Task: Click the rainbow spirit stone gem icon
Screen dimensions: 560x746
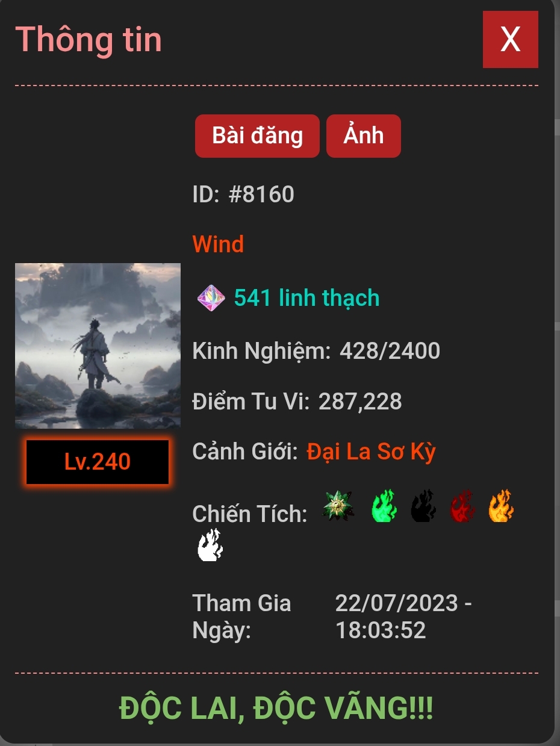Action: coord(211,298)
